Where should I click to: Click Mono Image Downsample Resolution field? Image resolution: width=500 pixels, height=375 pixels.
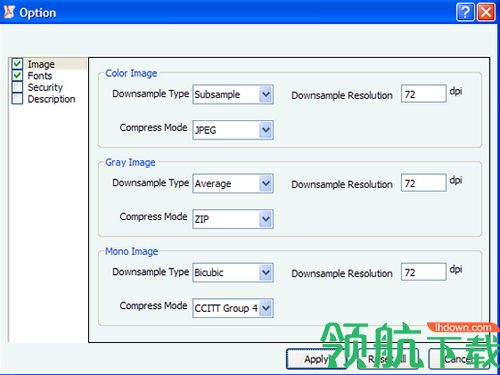(x=423, y=272)
